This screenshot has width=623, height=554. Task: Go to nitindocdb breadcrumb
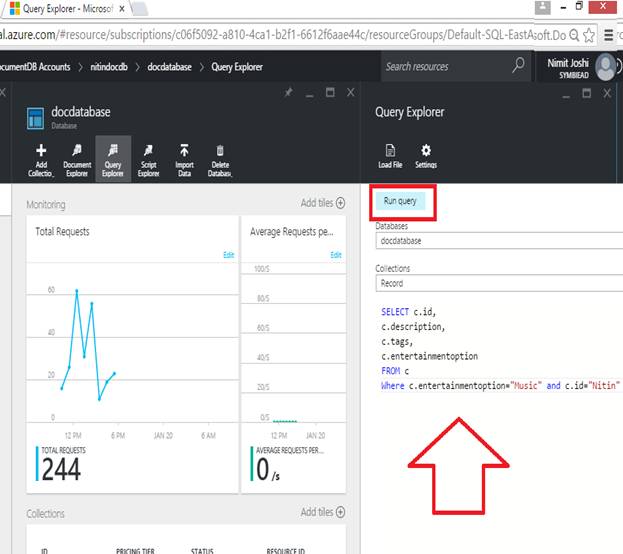click(x=109, y=67)
